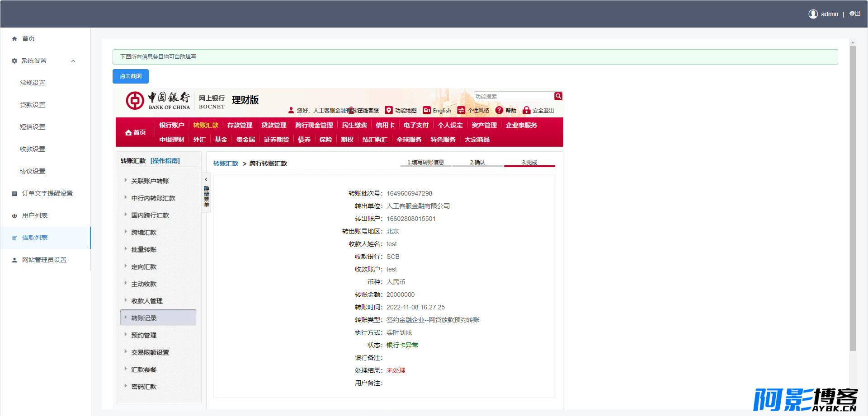Image resolution: width=868 pixels, height=416 pixels.
Task: Expand 国内跨行汇款 triangle
Action: pyautogui.click(x=125, y=215)
